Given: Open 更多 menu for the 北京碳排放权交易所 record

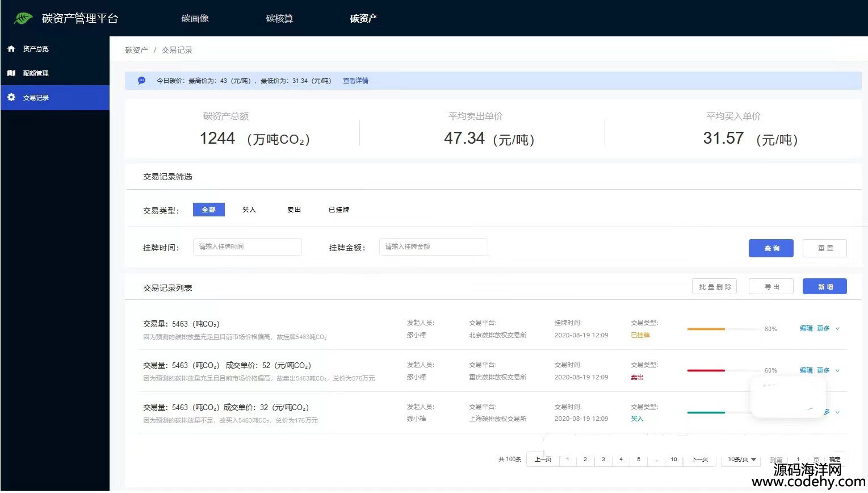Looking at the screenshot, I should pyautogui.click(x=823, y=328).
